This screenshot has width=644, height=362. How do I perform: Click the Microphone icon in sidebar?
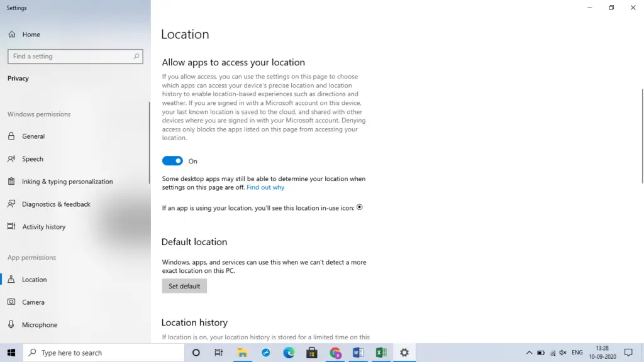[x=11, y=324]
